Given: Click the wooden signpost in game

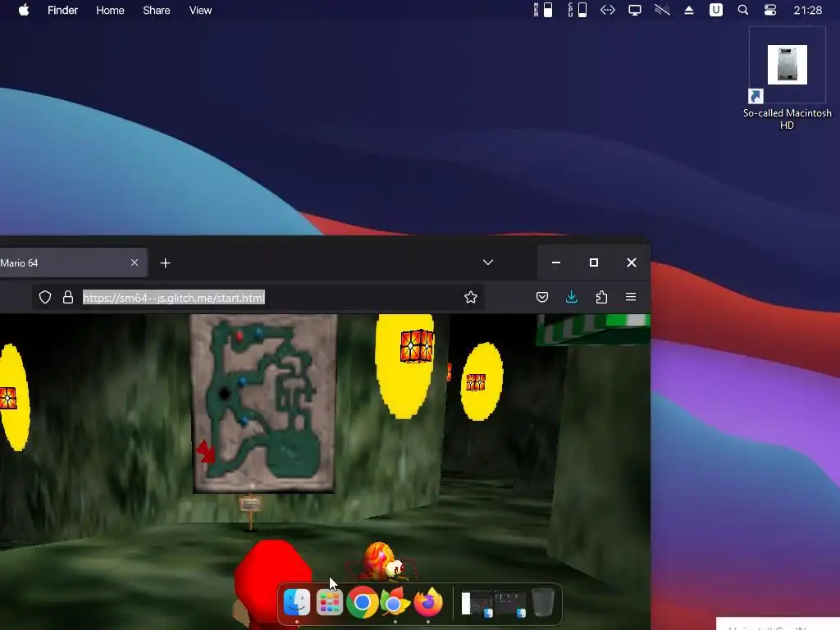Looking at the screenshot, I should [249, 512].
